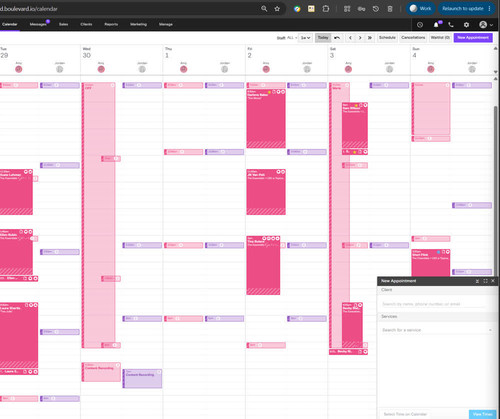Click Amy's avatar under Sat 3
The image size is (500, 419).
point(348,69)
